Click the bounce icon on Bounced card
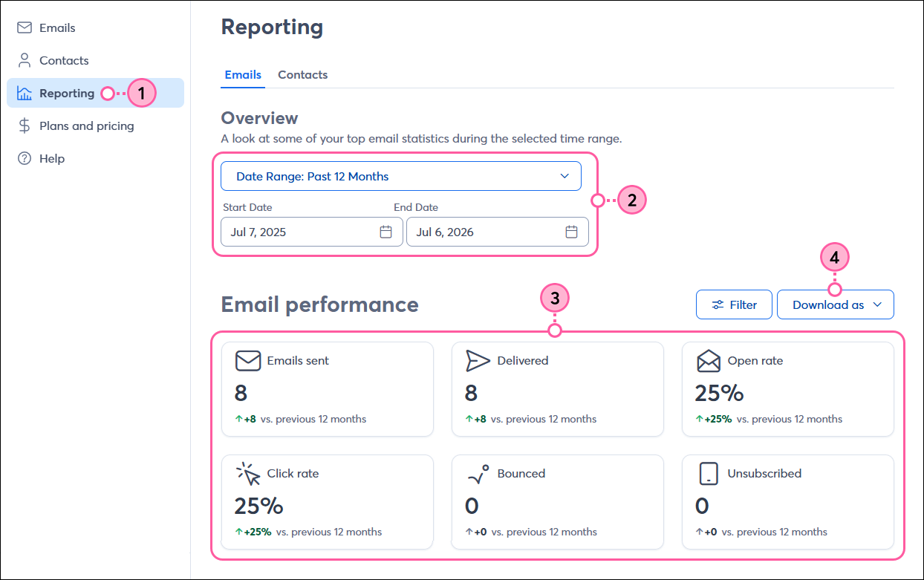924x580 pixels. 477,473
